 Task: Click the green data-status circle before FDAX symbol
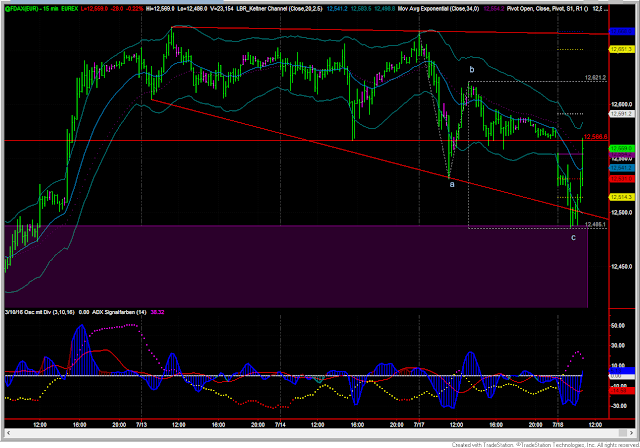(x=7, y=9)
